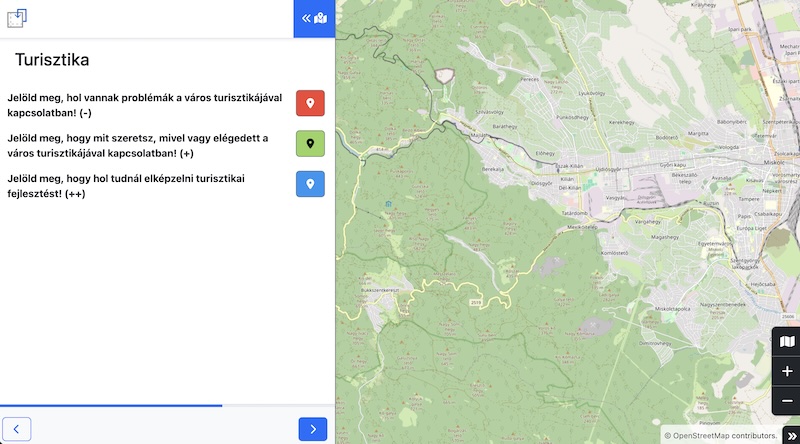The height and width of the screenshot is (444, 800).
Task: Click the Lyukóvölgy label on the map
Action: pyautogui.click(x=592, y=93)
